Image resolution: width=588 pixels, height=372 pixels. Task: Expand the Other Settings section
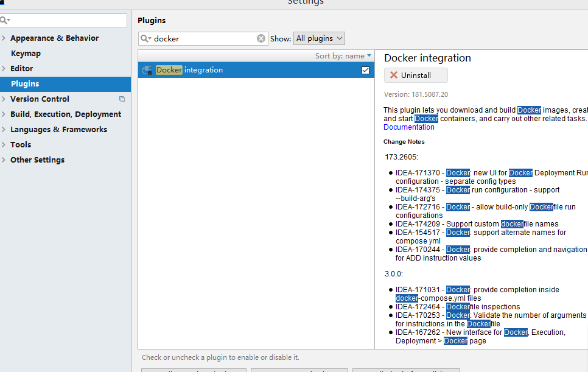[x=4, y=160]
